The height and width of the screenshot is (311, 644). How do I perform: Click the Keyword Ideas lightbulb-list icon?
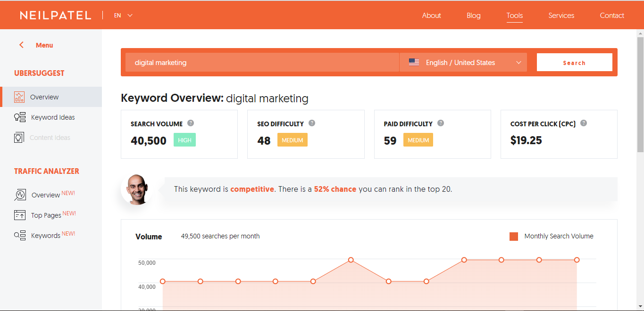pos(19,117)
